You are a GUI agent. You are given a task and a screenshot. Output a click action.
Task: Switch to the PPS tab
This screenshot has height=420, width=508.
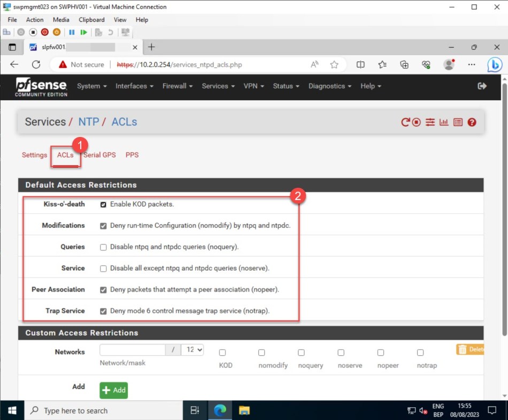pyautogui.click(x=132, y=155)
